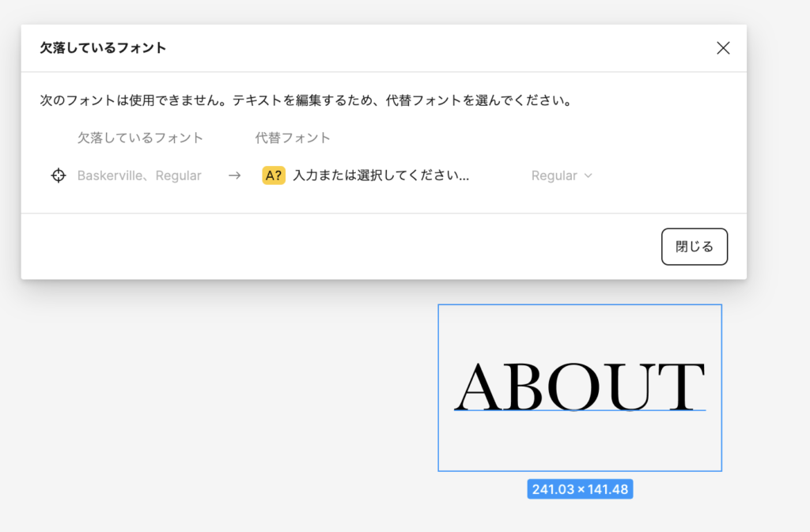810x532 pixels.
Task: Click the arrow icon after Baskerville, Regular
Action: point(234,175)
